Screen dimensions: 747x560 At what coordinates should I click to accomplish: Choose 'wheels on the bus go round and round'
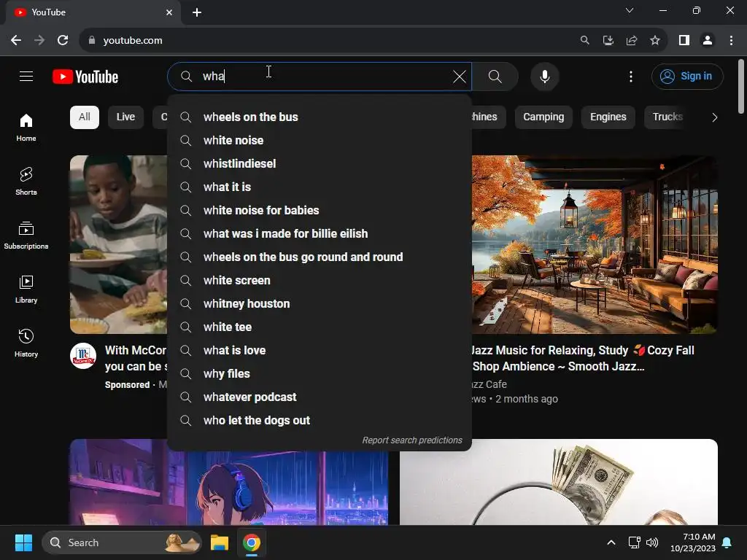[320, 257]
